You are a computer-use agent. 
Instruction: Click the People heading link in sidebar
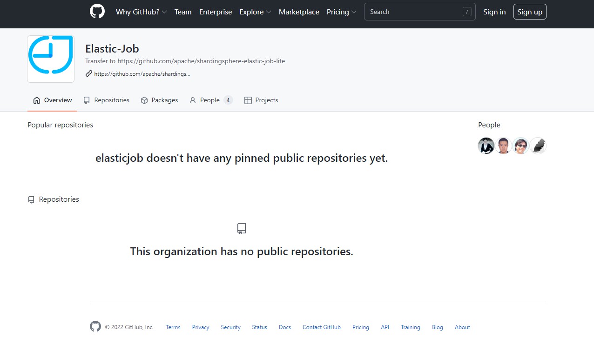489,125
